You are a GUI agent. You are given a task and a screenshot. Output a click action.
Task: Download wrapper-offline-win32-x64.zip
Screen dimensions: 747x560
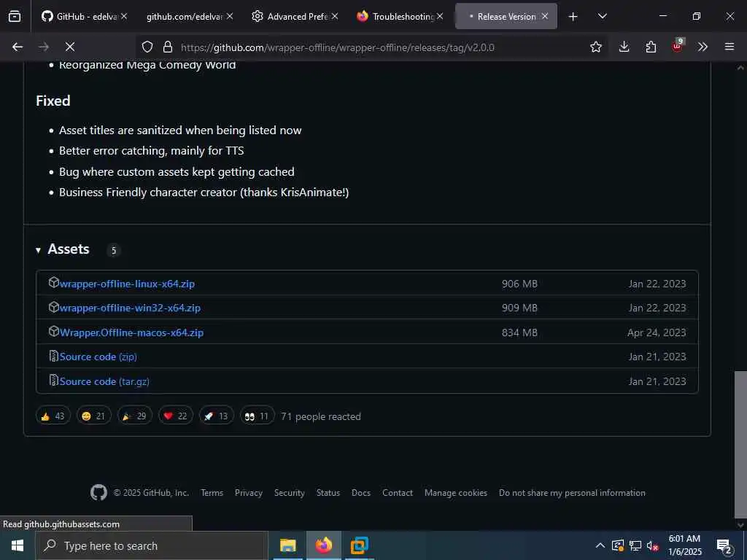[x=130, y=308]
